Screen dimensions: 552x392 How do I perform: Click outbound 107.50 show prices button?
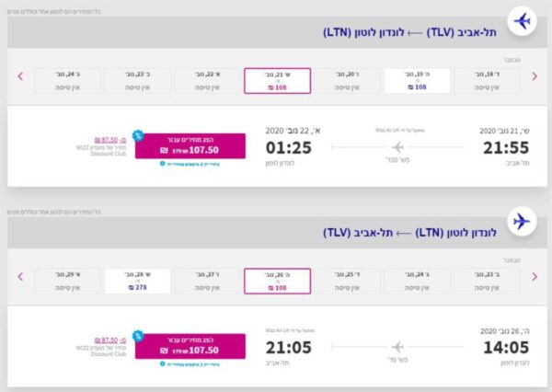pyautogui.click(x=190, y=145)
